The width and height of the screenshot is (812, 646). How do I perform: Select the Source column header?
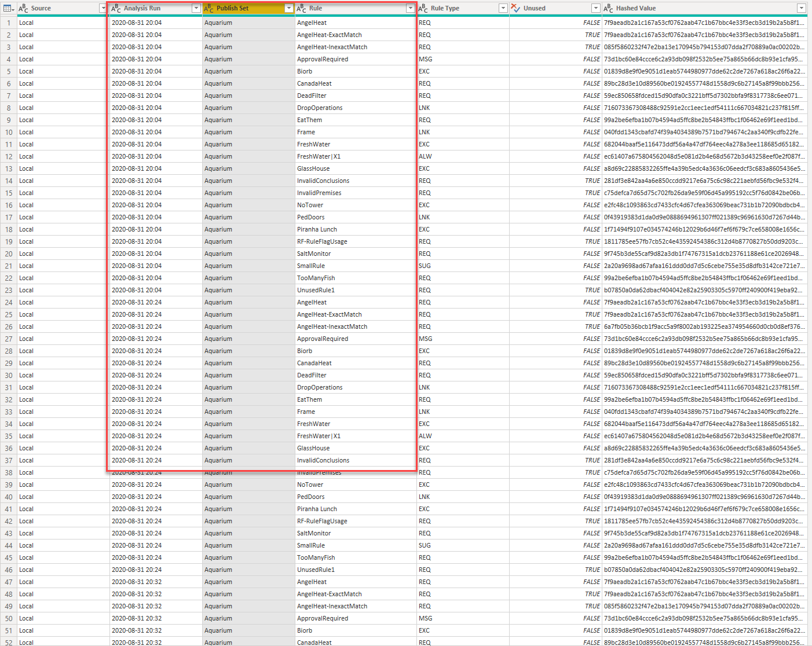[63, 8]
